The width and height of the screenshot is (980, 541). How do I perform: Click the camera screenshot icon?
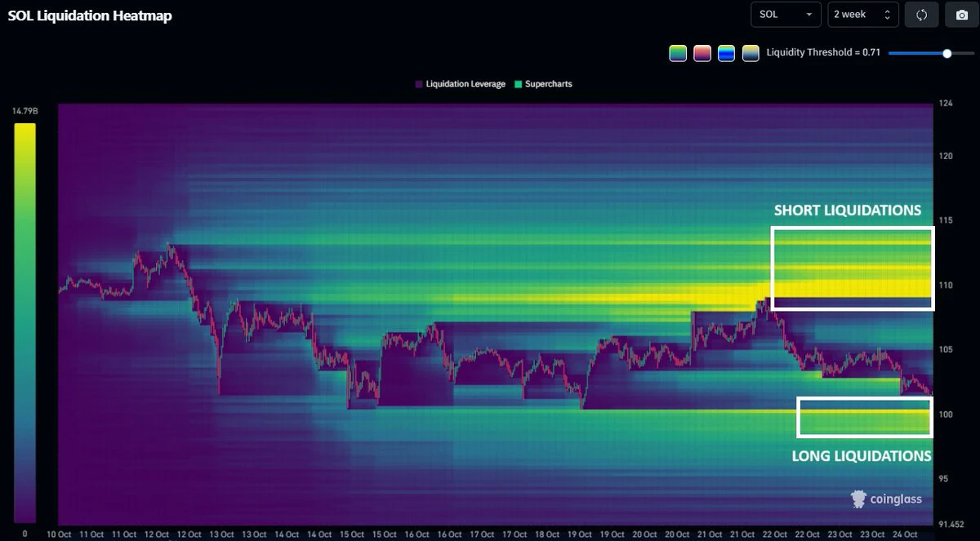coord(961,15)
